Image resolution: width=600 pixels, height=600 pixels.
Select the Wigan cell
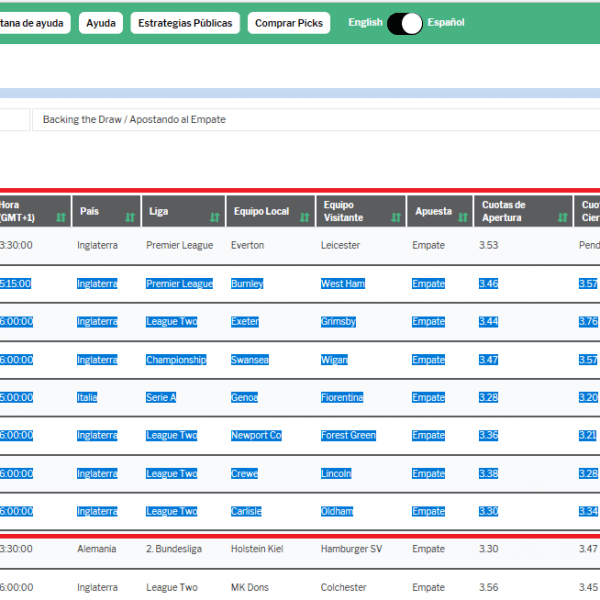tap(334, 360)
